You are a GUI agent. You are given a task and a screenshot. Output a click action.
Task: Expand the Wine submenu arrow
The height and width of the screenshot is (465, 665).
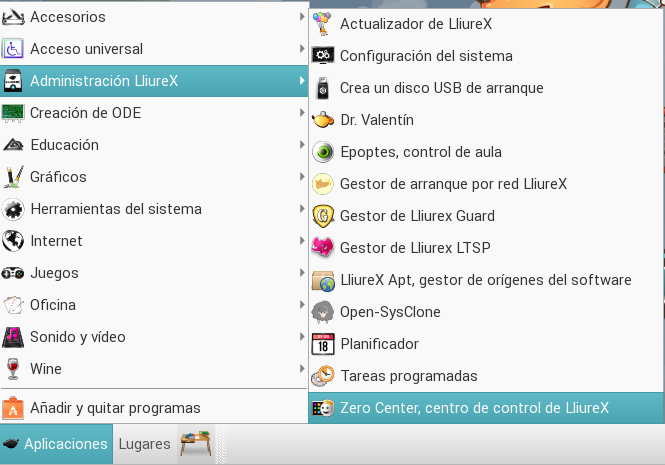click(x=302, y=368)
